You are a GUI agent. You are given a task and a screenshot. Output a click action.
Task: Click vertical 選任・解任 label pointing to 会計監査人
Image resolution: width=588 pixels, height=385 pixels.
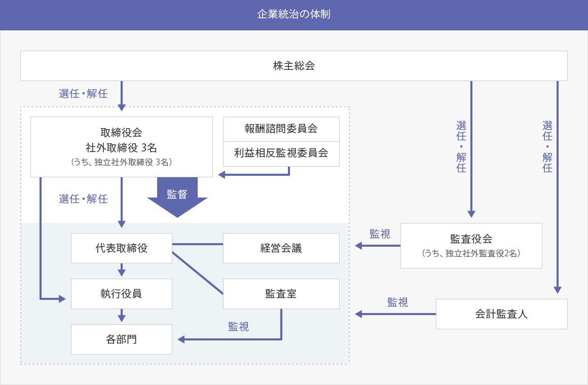click(547, 146)
